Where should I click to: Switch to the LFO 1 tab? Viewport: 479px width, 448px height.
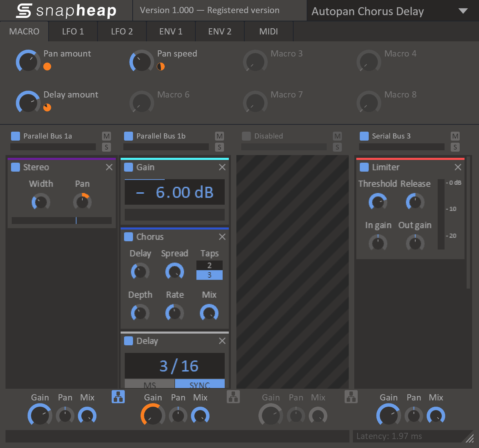click(73, 31)
